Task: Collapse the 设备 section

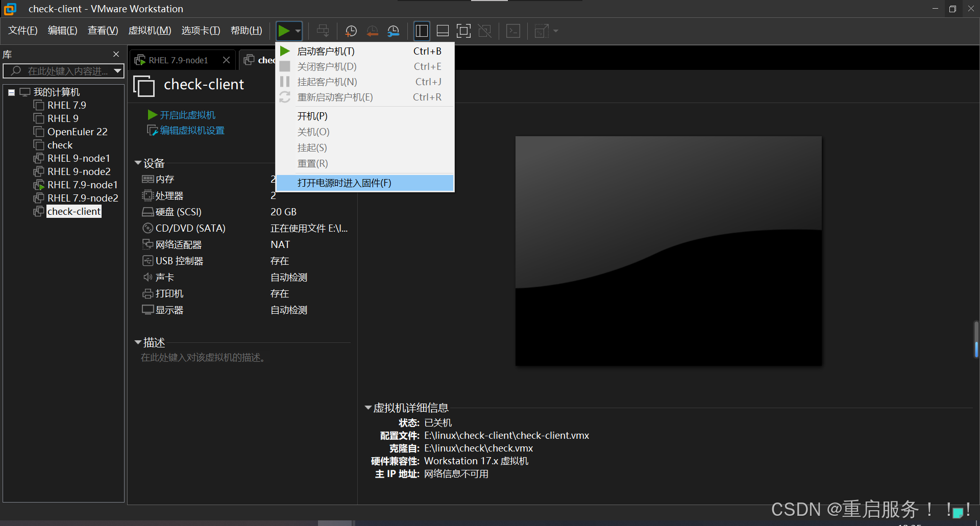Action: point(138,163)
